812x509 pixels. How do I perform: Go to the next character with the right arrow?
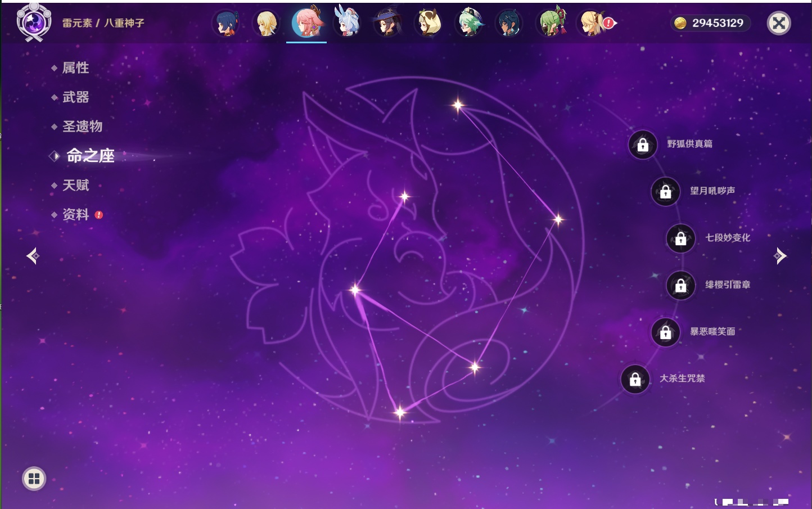coord(780,256)
